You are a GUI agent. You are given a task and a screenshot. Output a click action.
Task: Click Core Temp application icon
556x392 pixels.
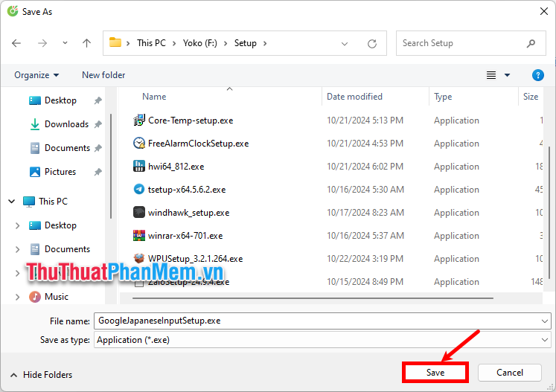(139, 121)
